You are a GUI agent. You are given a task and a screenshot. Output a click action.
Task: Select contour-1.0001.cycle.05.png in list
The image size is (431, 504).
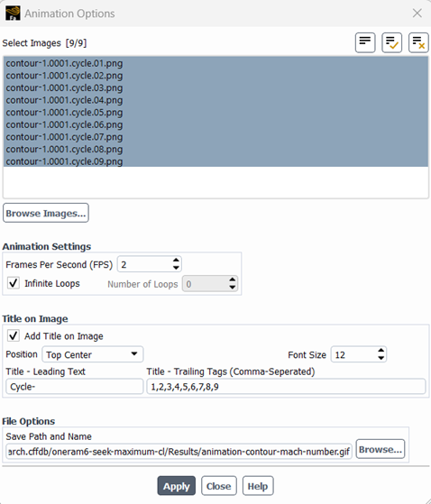(x=215, y=112)
